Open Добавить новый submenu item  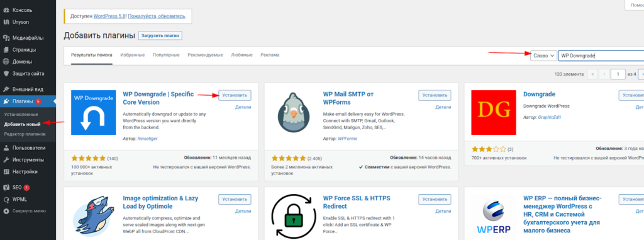[22, 124]
